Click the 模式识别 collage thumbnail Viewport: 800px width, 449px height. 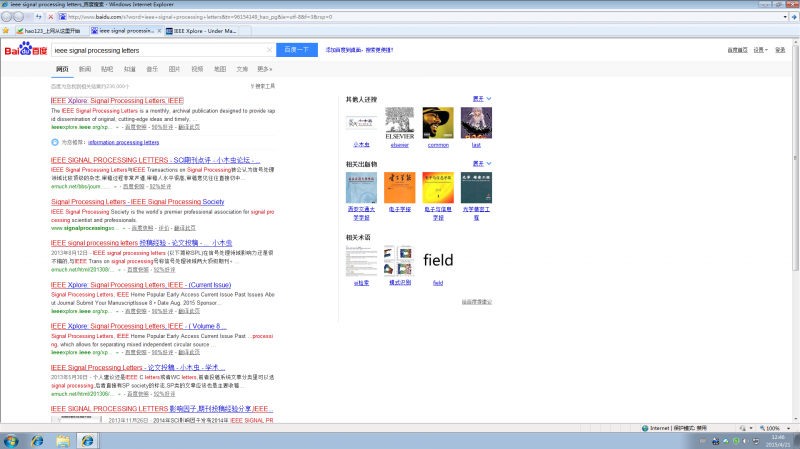[x=399, y=261]
